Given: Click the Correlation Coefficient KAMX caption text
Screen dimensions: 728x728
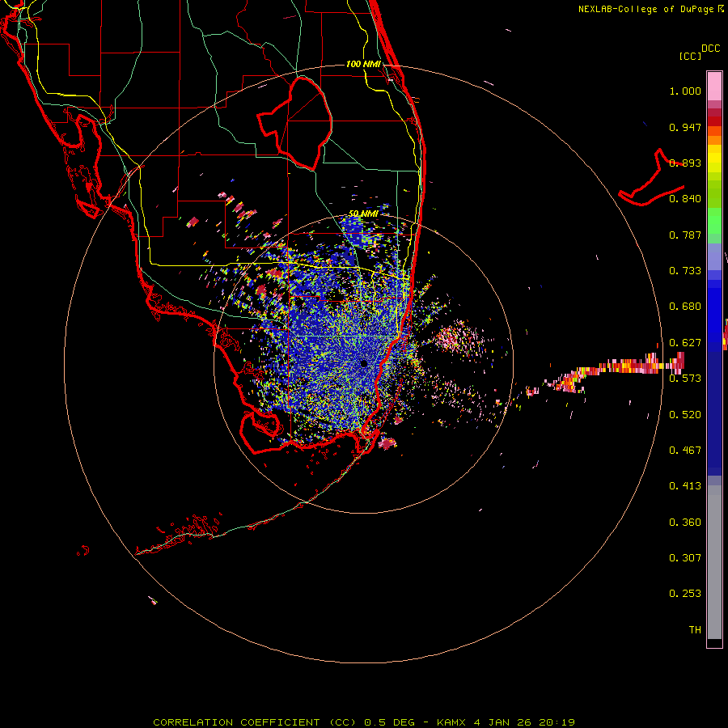Looking at the screenshot, I should coord(364,722).
